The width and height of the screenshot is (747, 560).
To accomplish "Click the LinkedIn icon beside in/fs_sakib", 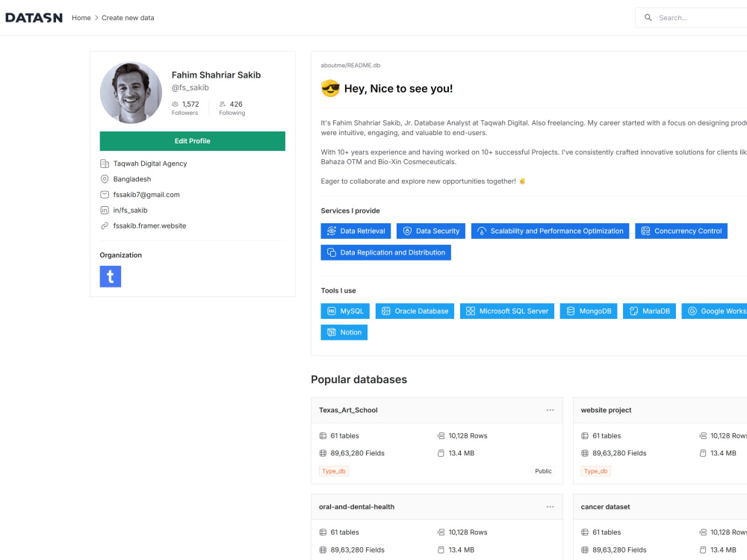I will (x=105, y=210).
